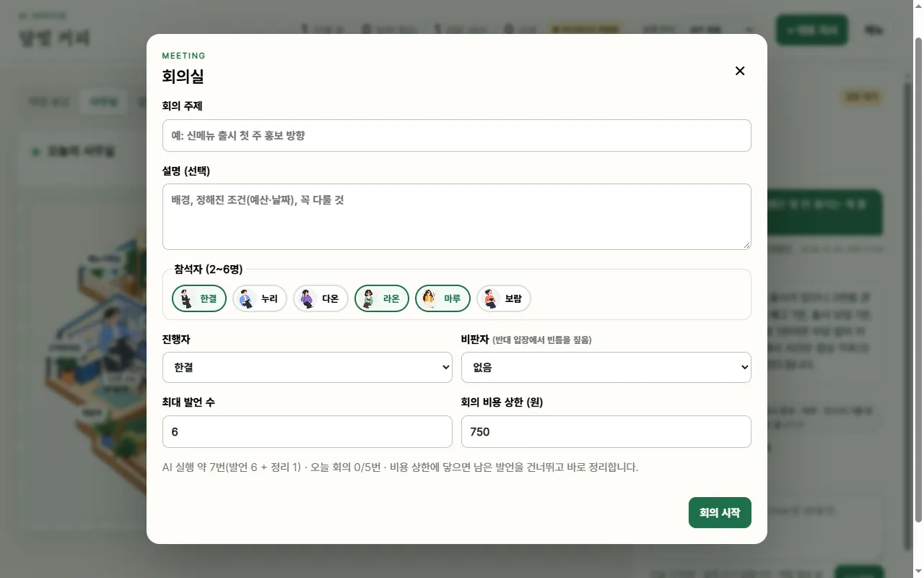
Task: Click 한결's avatar icon in participants
Action: (186, 298)
